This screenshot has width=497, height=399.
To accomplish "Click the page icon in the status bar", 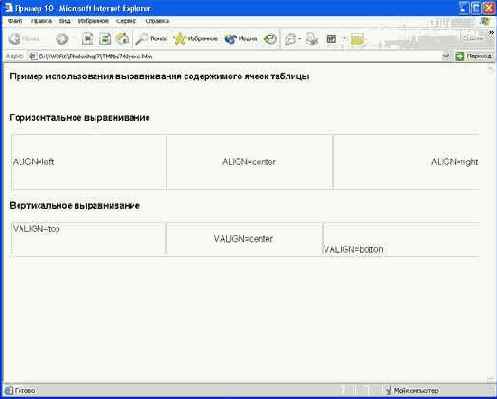I will pyautogui.click(x=9, y=390).
